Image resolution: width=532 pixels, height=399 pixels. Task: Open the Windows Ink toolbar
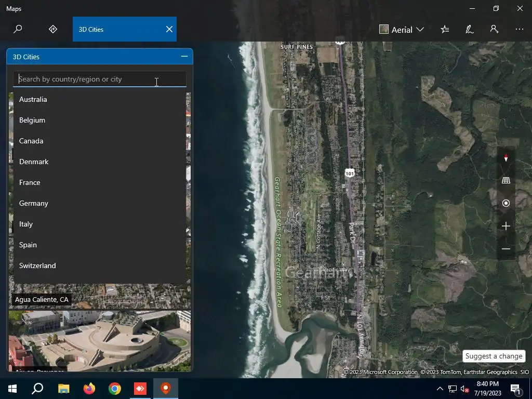pyautogui.click(x=469, y=29)
